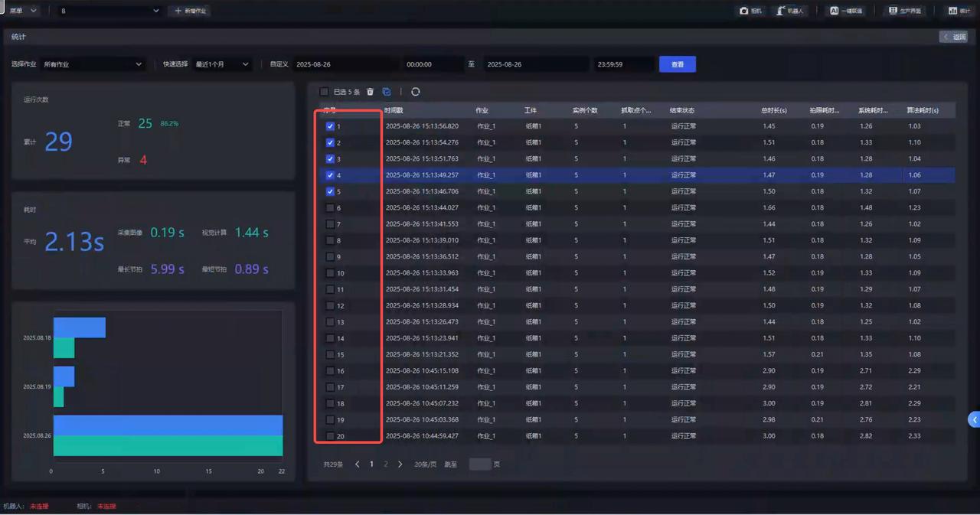
Task: Uncheck the checkbox for row 3
Action: tap(330, 159)
